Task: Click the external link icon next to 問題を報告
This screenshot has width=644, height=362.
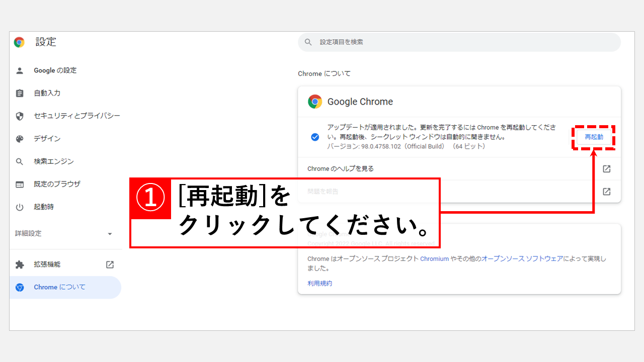Action: click(x=607, y=192)
